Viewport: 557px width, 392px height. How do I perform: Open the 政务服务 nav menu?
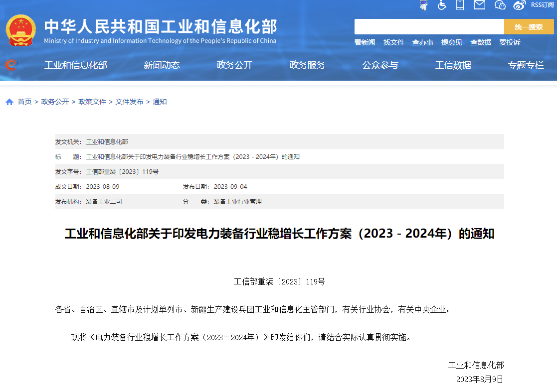(307, 65)
